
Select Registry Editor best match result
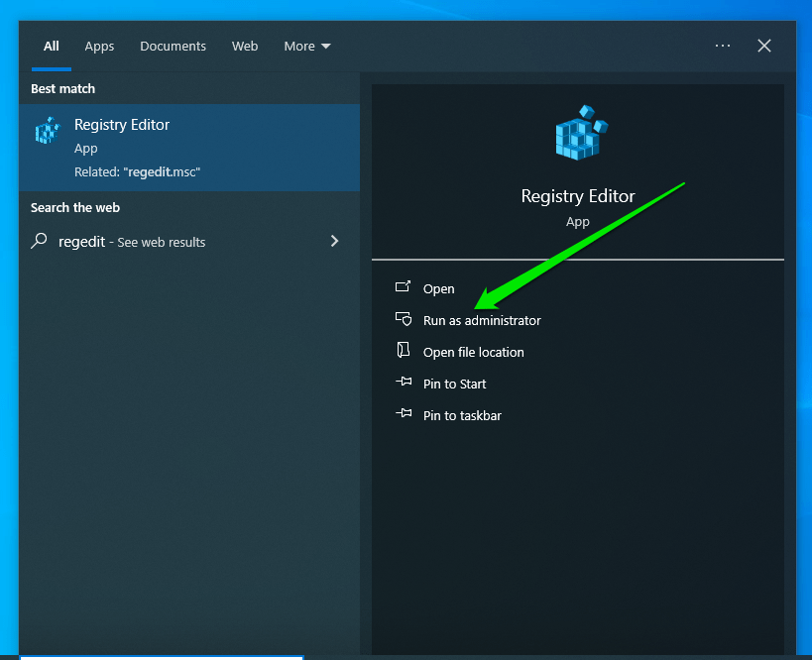click(189, 148)
